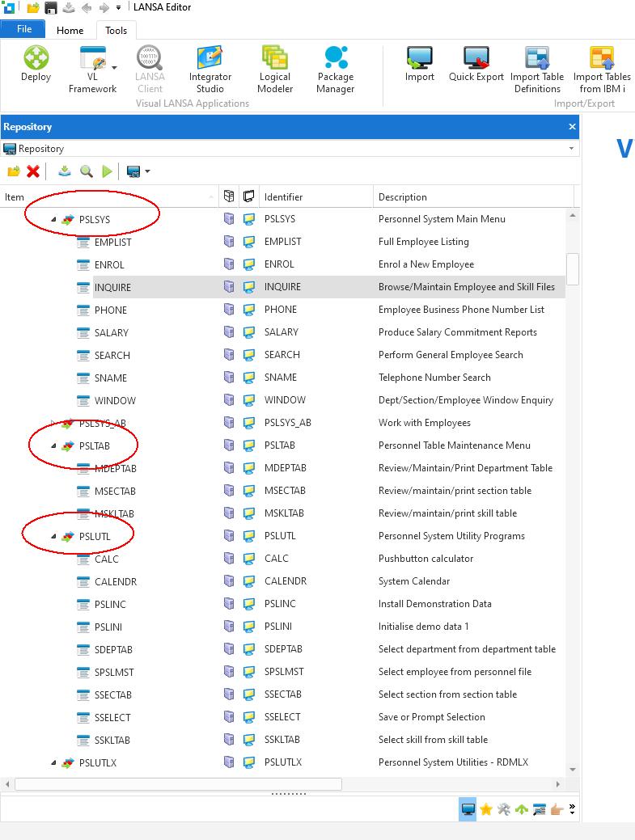
Task: Open the VL Framework dropdown arrow
Action: [114, 68]
